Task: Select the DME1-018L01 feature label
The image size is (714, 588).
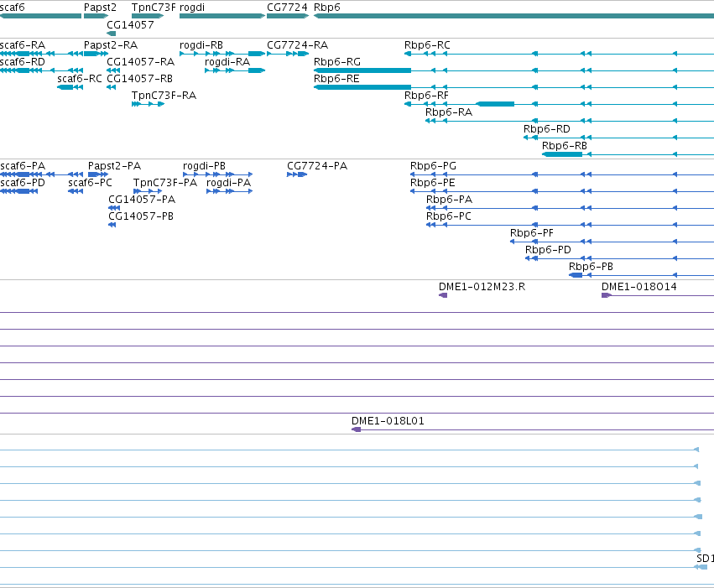Action: point(388,421)
